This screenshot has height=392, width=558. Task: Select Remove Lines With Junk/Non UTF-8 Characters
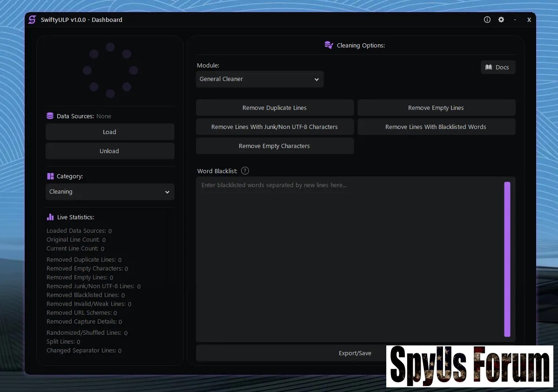coord(275,127)
